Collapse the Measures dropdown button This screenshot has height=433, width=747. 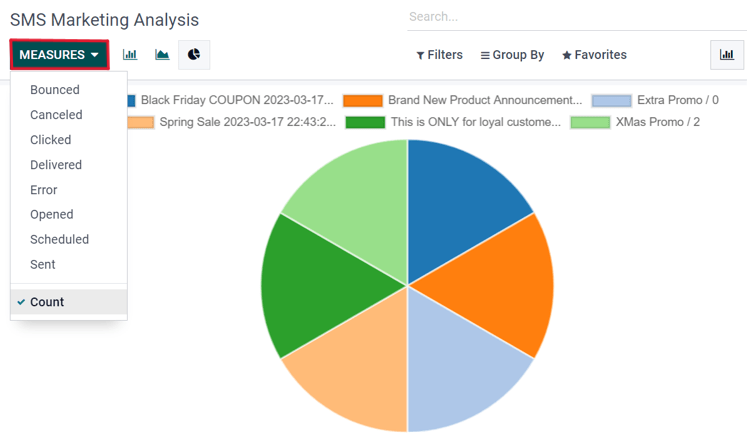click(60, 55)
